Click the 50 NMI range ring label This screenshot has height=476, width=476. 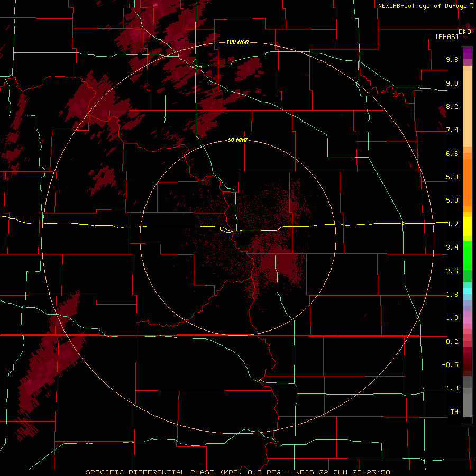(237, 140)
